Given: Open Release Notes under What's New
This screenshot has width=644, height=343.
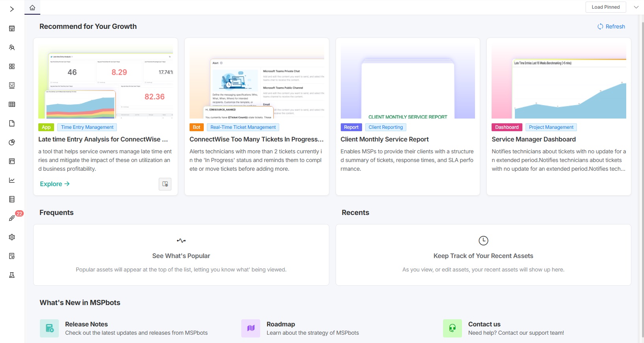Looking at the screenshot, I should [86, 324].
